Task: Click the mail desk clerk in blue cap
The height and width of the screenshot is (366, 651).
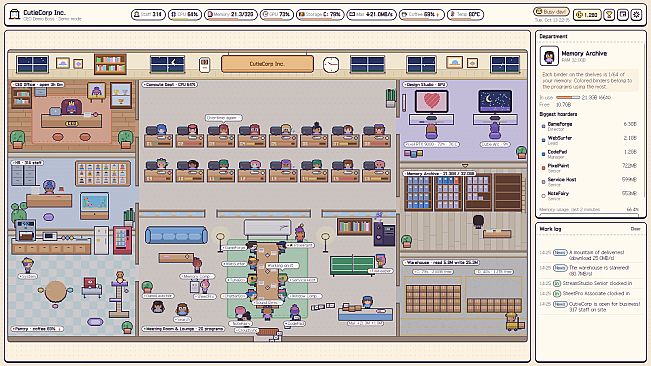Action: 367,303
